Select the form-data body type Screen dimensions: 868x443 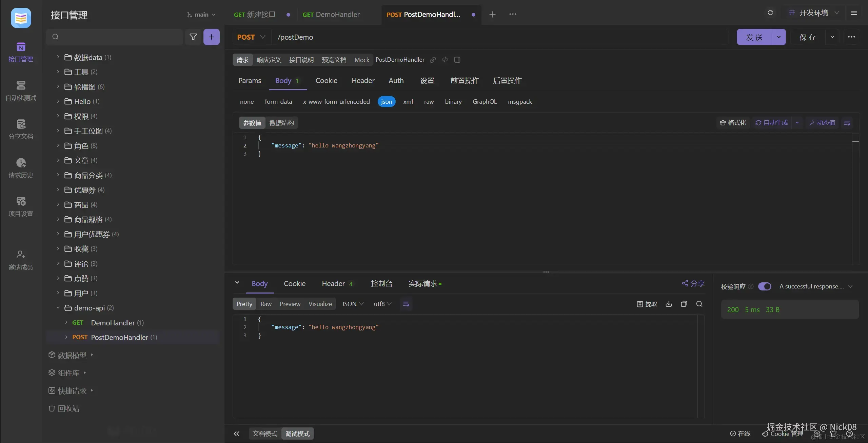coord(278,102)
